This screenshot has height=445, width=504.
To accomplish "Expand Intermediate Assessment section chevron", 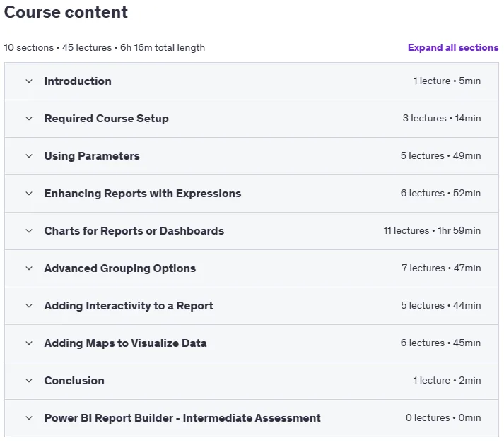I will click(29, 418).
